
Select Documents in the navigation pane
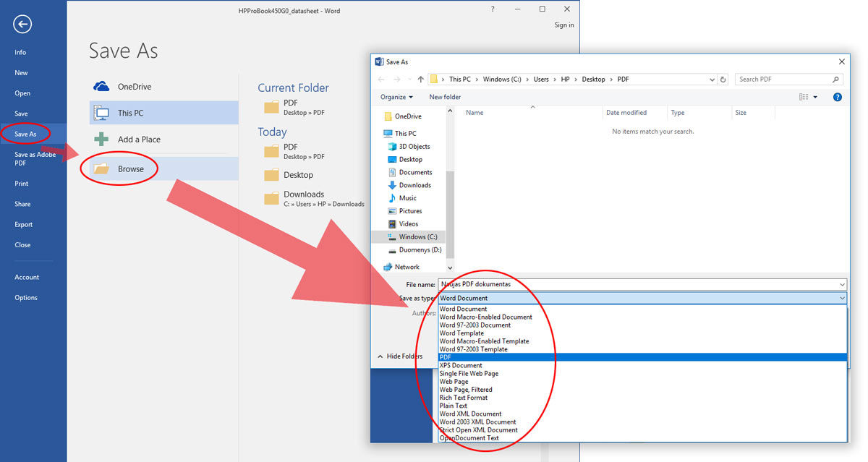click(x=410, y=173)
